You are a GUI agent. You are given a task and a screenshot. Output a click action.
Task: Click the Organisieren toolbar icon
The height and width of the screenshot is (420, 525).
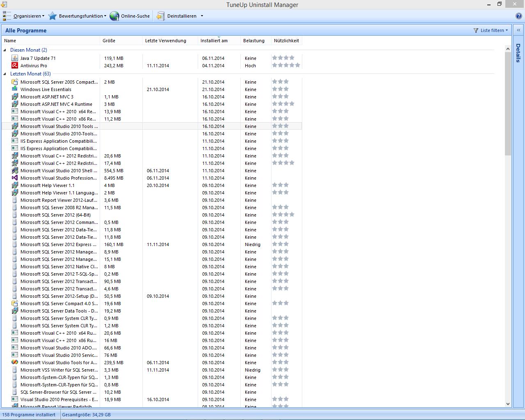pos(7,16)
